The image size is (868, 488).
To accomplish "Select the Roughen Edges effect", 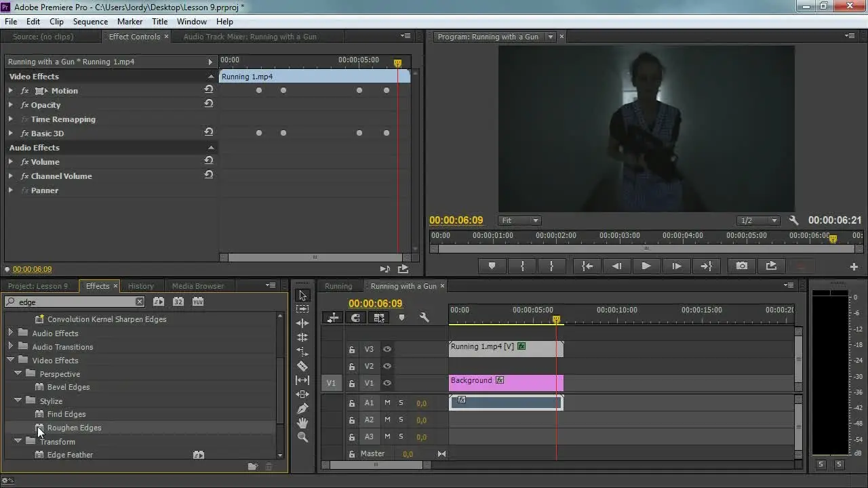I will pyautogui.click(x=74, y=428).
